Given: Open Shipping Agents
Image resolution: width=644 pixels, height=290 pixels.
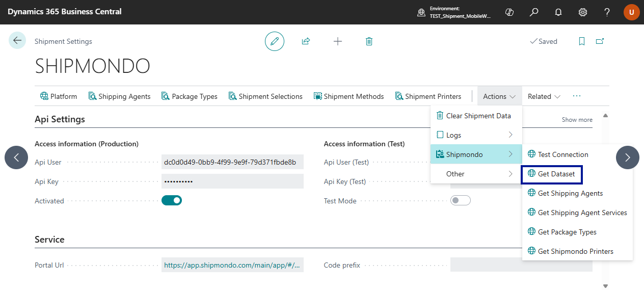Looking at the screenshot, I should tap(119, 96).
